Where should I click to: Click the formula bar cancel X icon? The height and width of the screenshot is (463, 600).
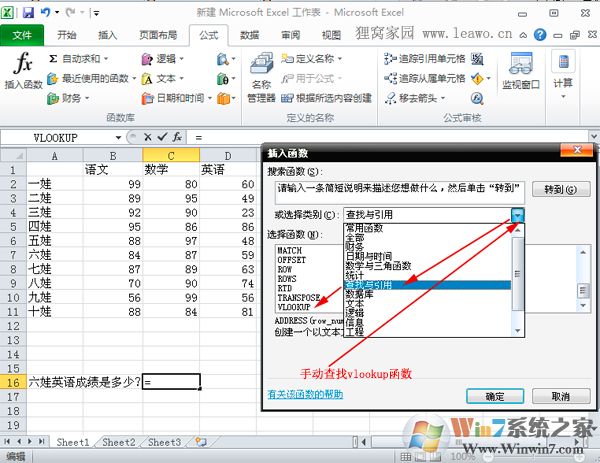(x=148, y=137)
